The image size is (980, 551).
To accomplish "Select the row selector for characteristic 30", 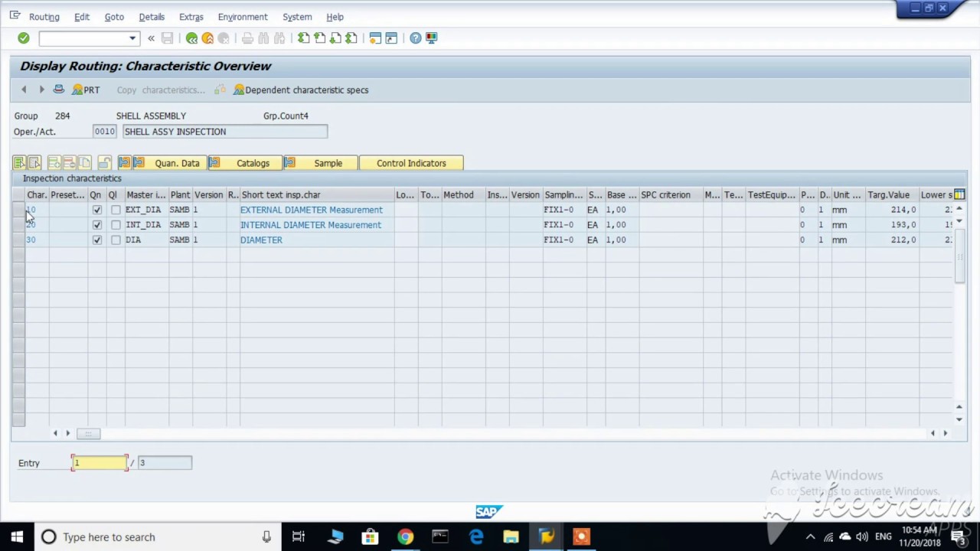I will 18,240.
